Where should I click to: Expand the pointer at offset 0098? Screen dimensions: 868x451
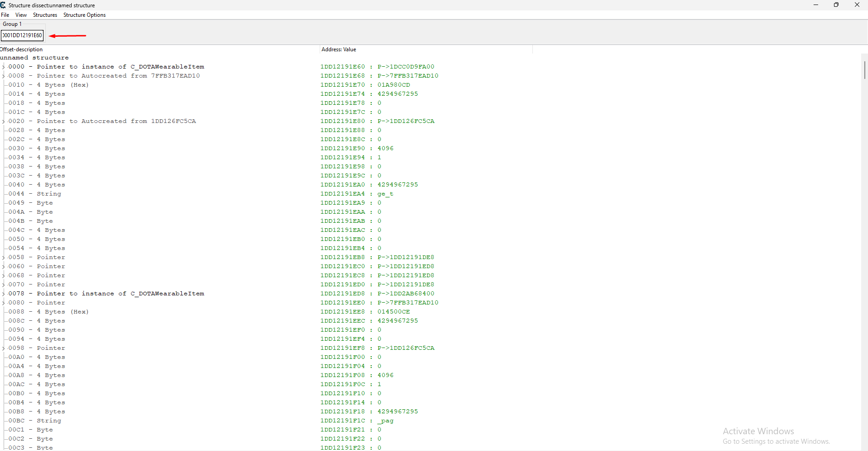[x=3, y=348]
